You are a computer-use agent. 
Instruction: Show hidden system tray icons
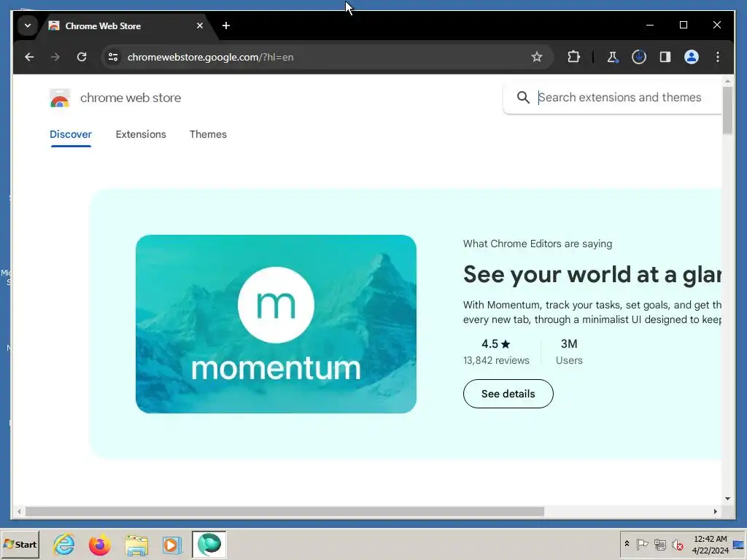627,544
